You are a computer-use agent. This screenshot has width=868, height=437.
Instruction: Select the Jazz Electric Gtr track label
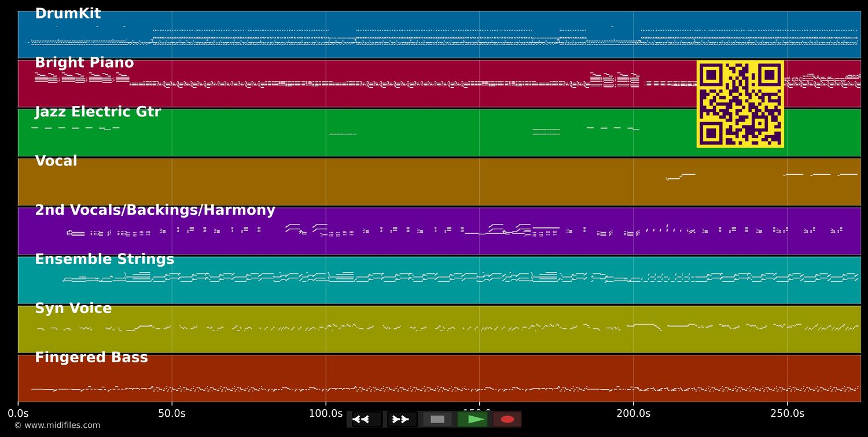click(98, 112)
